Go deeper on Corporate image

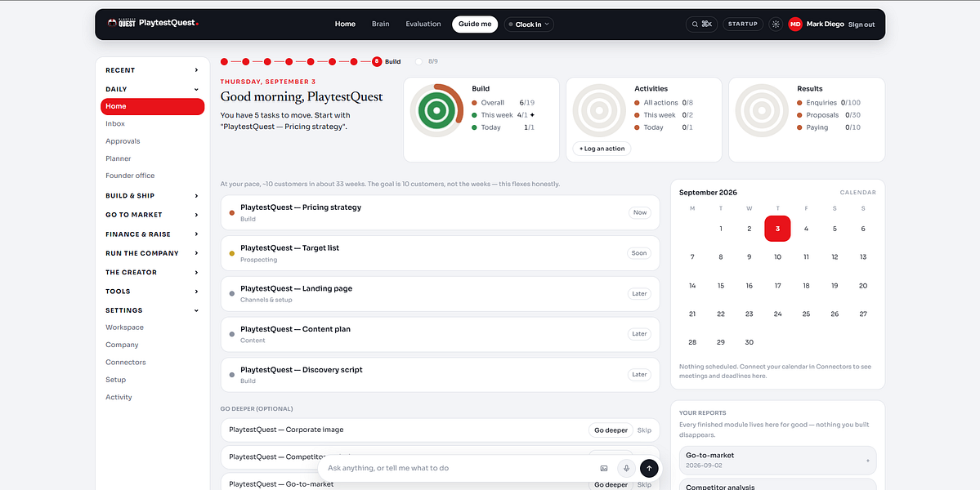coord(611,430)
